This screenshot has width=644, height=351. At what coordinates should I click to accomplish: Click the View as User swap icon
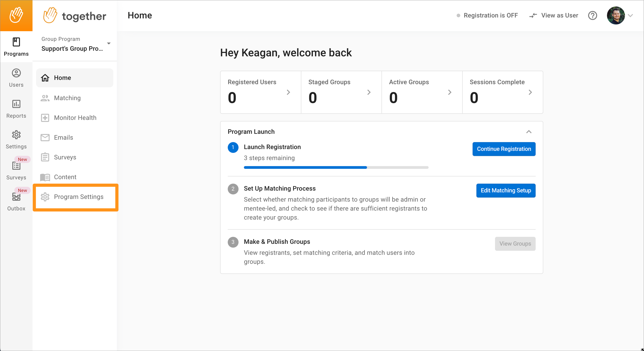533,15
